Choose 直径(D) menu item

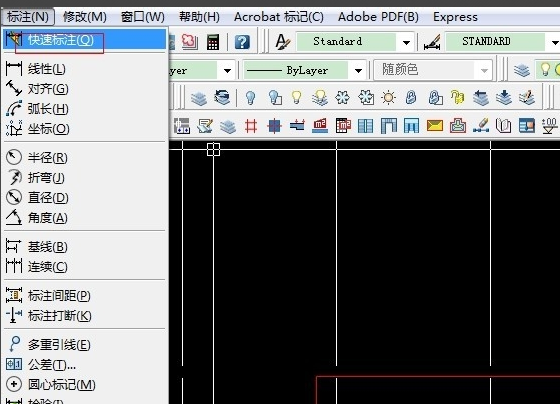pyautogui.click(x=85, y=198)
